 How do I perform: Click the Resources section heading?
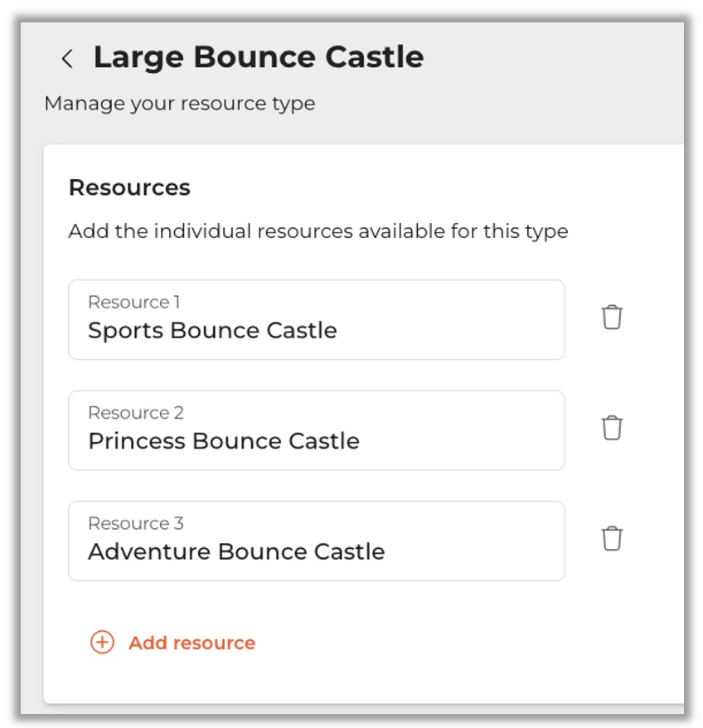129,187
